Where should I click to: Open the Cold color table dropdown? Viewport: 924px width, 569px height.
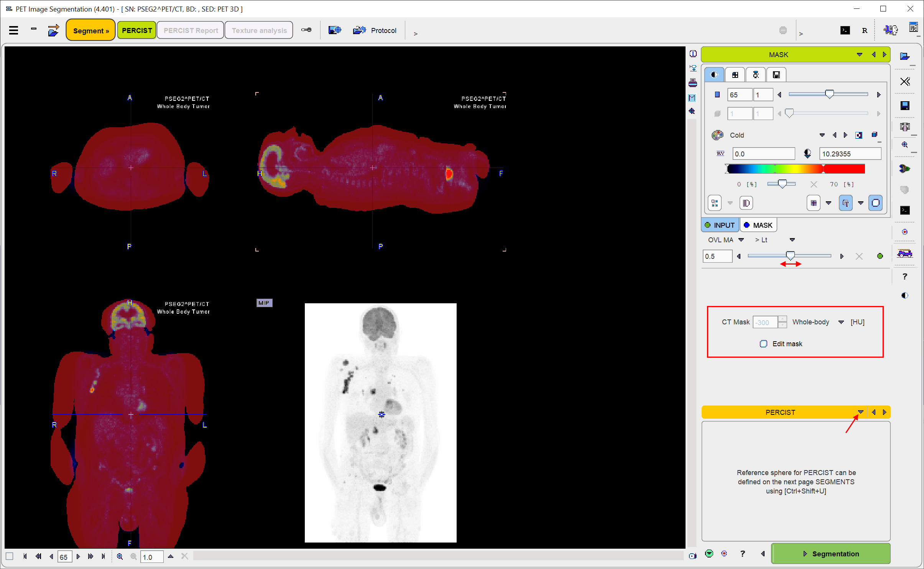coord(822,135)
